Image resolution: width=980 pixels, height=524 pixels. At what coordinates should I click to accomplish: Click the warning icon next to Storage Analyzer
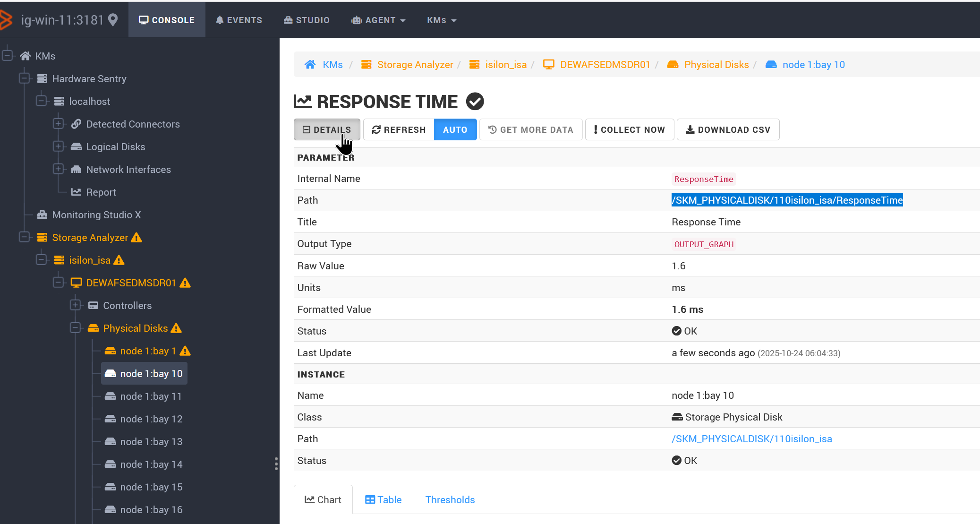click(136, 238)
